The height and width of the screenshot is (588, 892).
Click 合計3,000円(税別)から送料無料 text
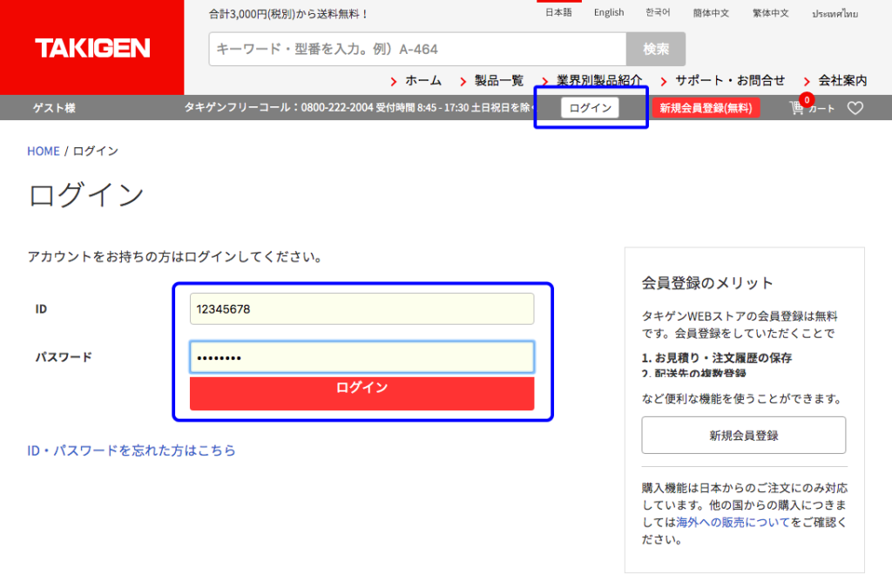(x=287, y=14)
